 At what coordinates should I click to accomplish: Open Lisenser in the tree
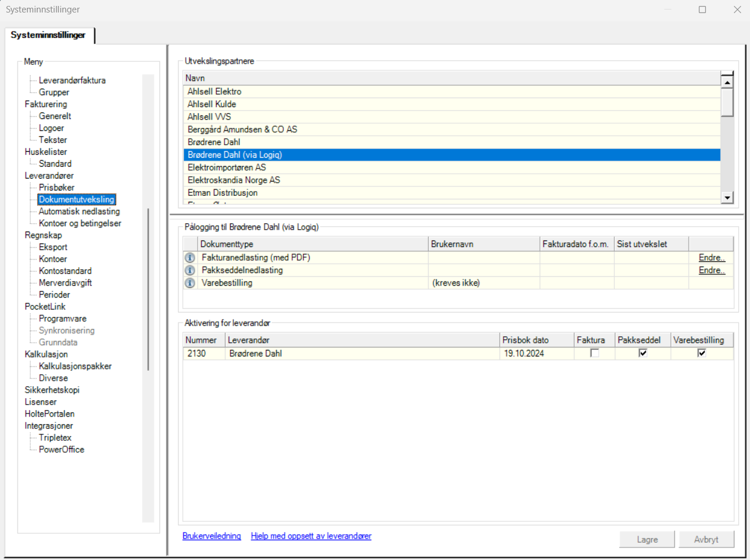pyautogui.click(x=41, y=402)
